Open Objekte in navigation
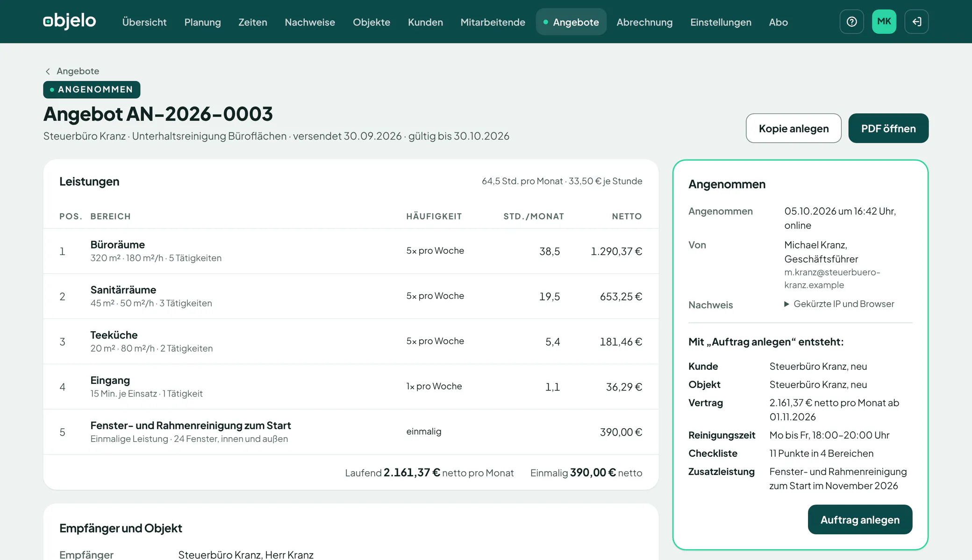 pos(372,22)
